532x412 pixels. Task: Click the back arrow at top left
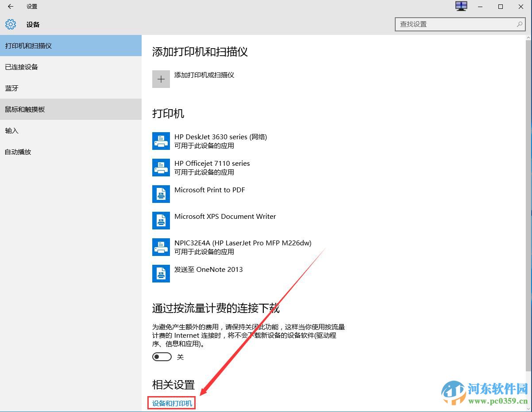coord(10,7)
